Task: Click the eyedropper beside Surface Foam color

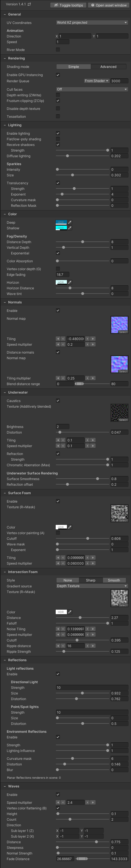Action: 70,527
